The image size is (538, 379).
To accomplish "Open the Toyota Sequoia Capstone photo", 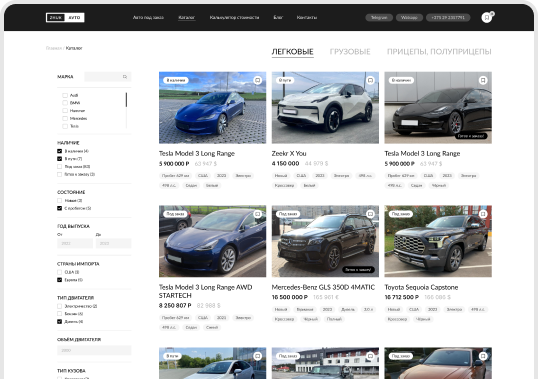I will (x=438, y=241).
